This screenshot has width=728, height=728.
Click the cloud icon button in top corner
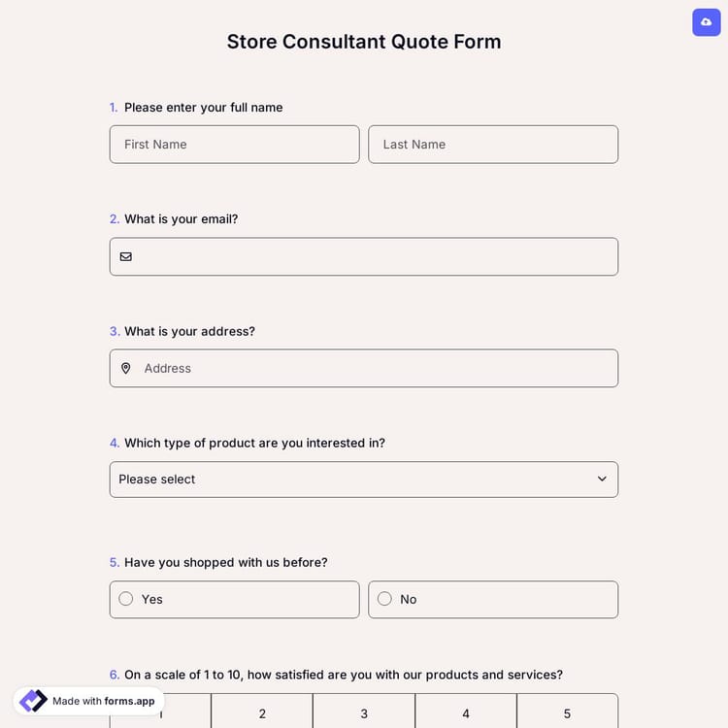pos(706,22)
